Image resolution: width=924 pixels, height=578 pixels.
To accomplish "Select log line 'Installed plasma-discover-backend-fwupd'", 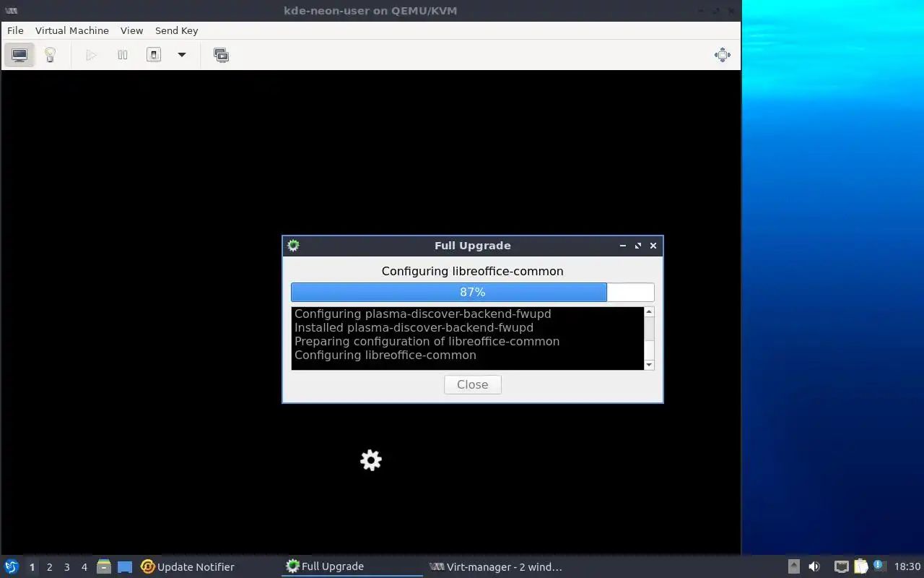I will point(414,327).
